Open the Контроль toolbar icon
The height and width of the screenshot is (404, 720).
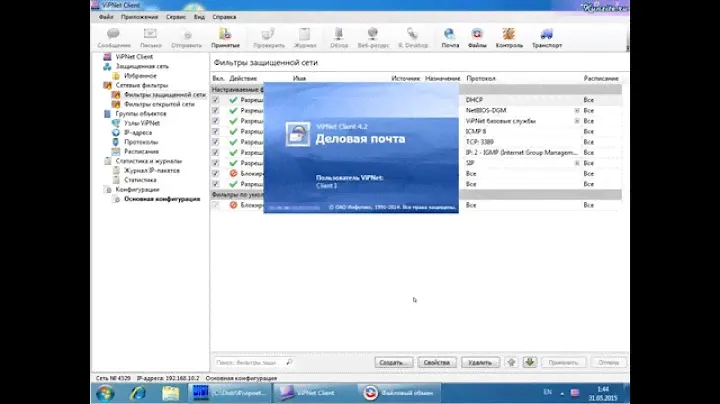[x=509, y=38]
